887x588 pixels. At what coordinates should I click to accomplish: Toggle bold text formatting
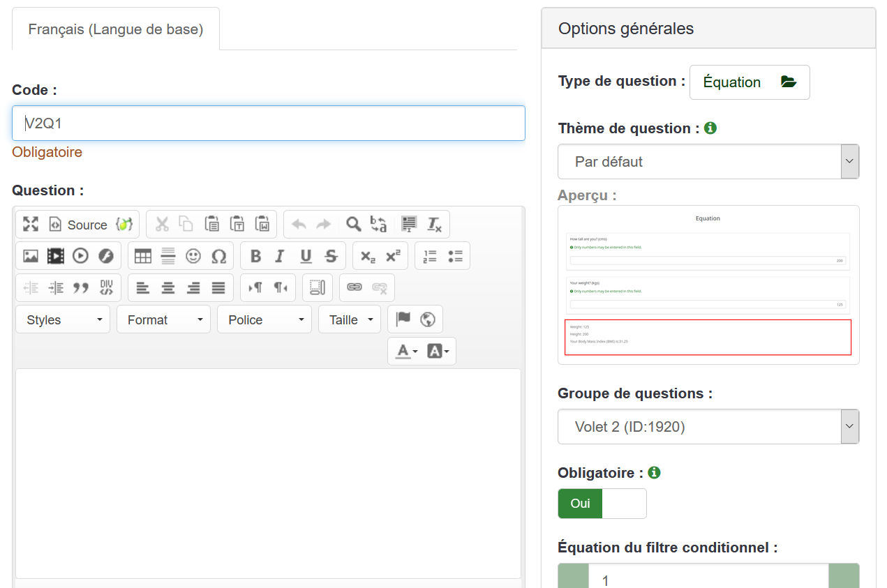[255, 256]
